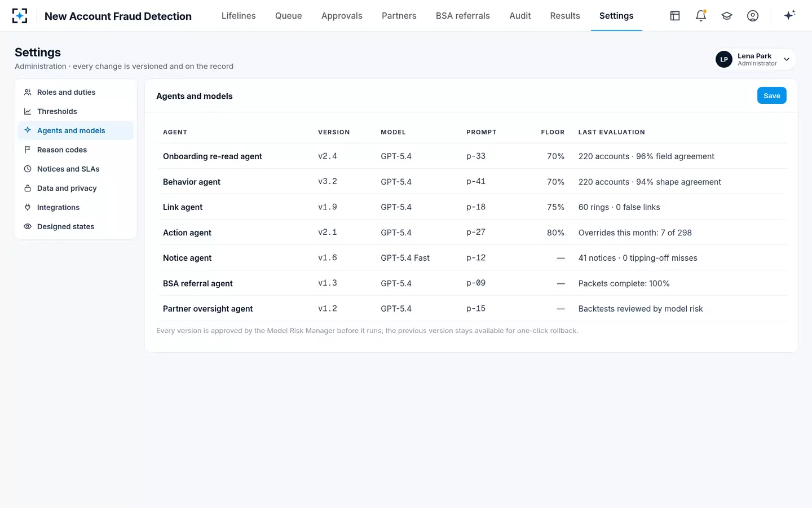
Task: Go to BSA referrals tab
Action: coord(463,16)
